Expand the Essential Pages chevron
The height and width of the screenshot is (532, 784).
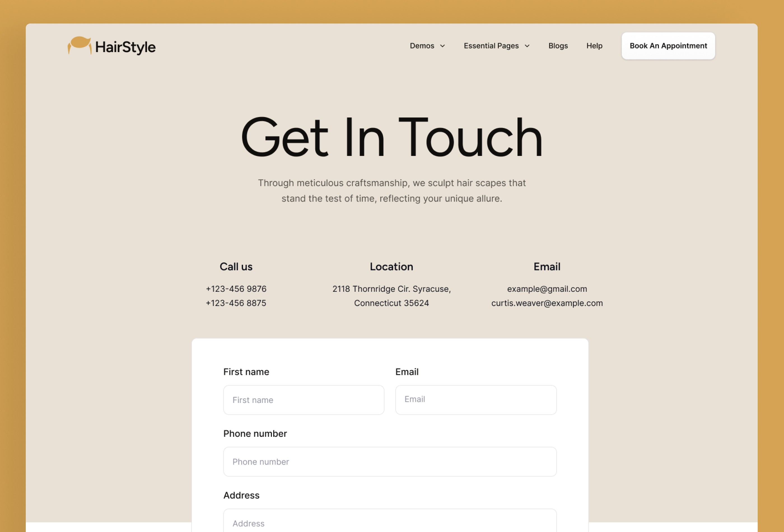pos(527,46)
